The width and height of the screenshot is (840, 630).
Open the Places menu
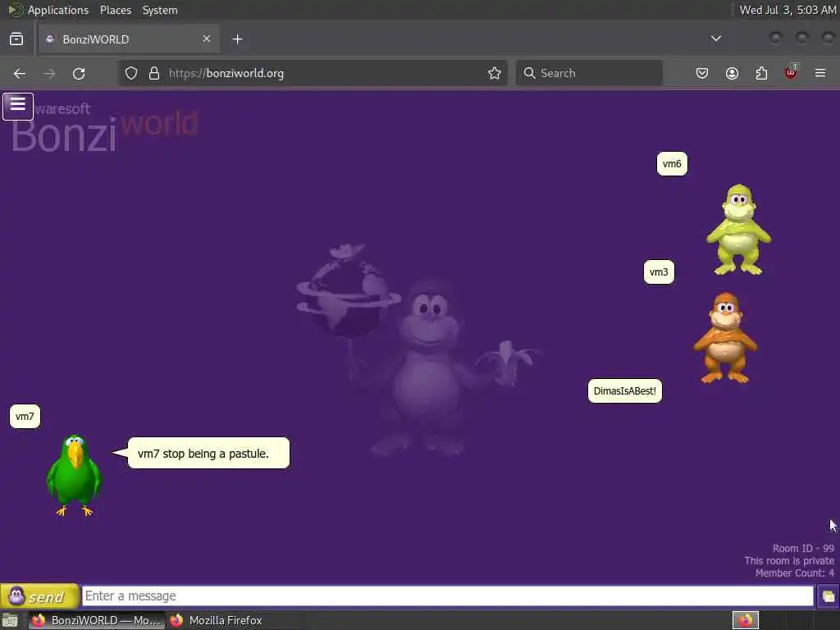pyautogui.click(x=115, y=10)
